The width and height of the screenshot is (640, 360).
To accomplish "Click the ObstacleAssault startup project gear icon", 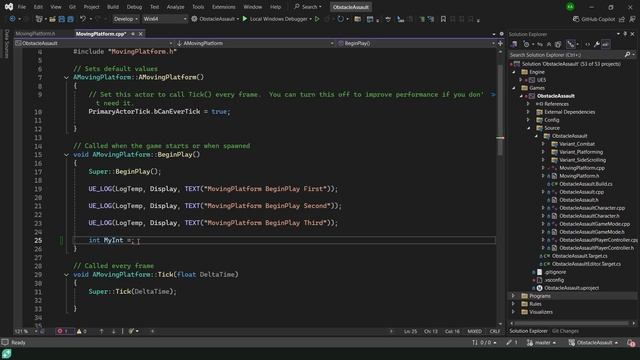I will (194, 19).
